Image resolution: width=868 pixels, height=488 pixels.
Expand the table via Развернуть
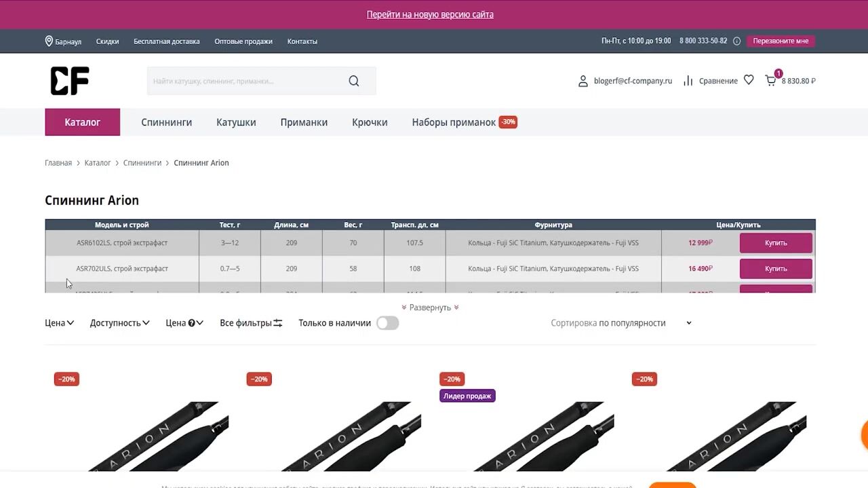[430, 307]
